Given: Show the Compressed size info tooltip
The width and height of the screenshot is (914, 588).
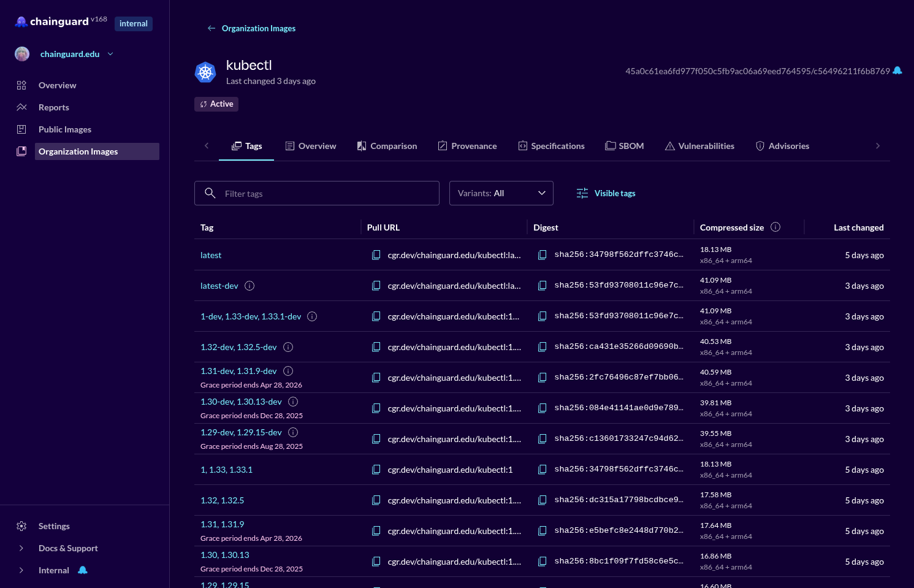Looking at the screenshot, I should (775, 227).
